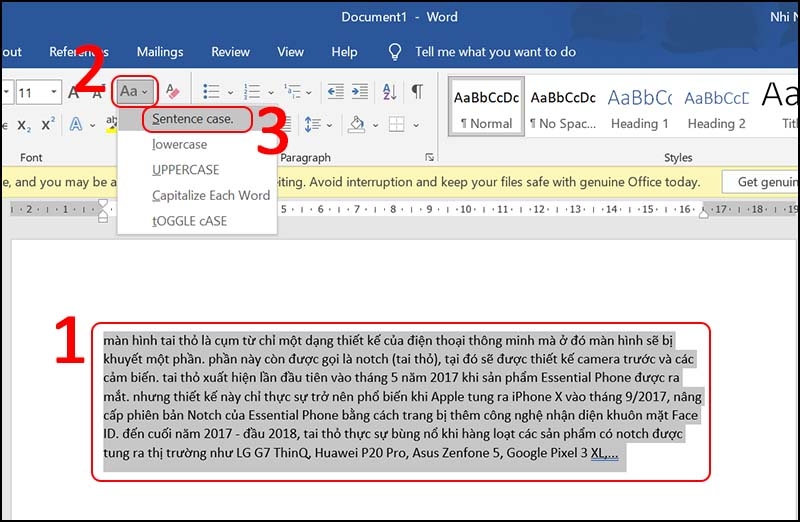Click the Numbering list icon
The image size is (800, 522).
pyautogui.click(x=252, y=92)
